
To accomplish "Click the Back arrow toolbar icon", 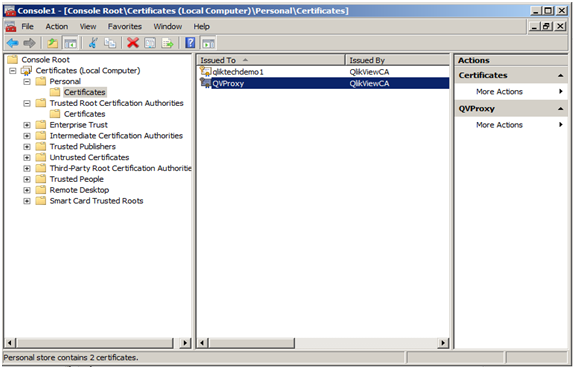I will coord(13,43).
